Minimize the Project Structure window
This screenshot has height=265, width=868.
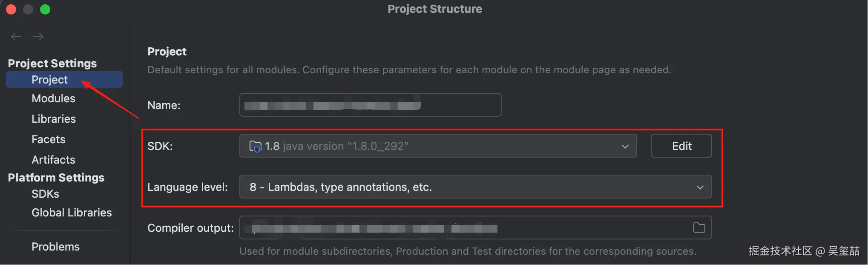tap(28, 9)
